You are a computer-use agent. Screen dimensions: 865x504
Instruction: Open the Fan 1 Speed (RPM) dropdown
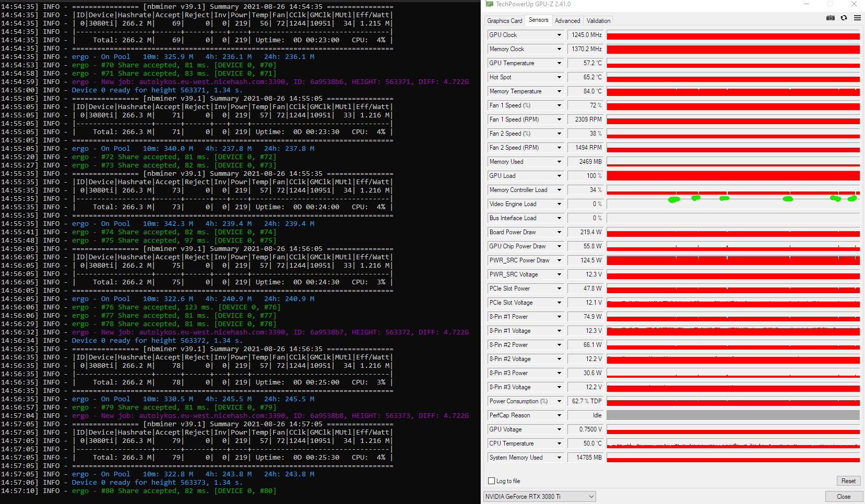point(559,119)
